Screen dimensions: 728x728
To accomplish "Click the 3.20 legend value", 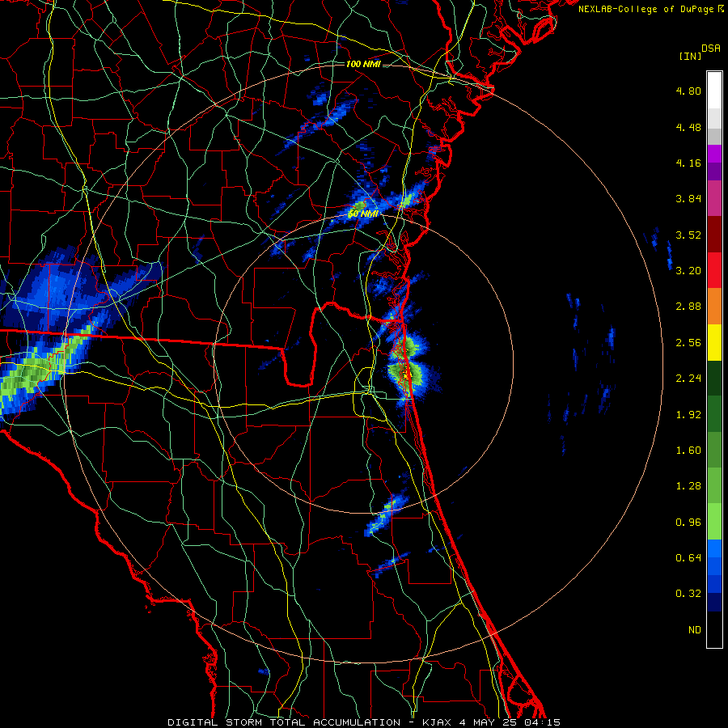I will (x=688, y=271).
